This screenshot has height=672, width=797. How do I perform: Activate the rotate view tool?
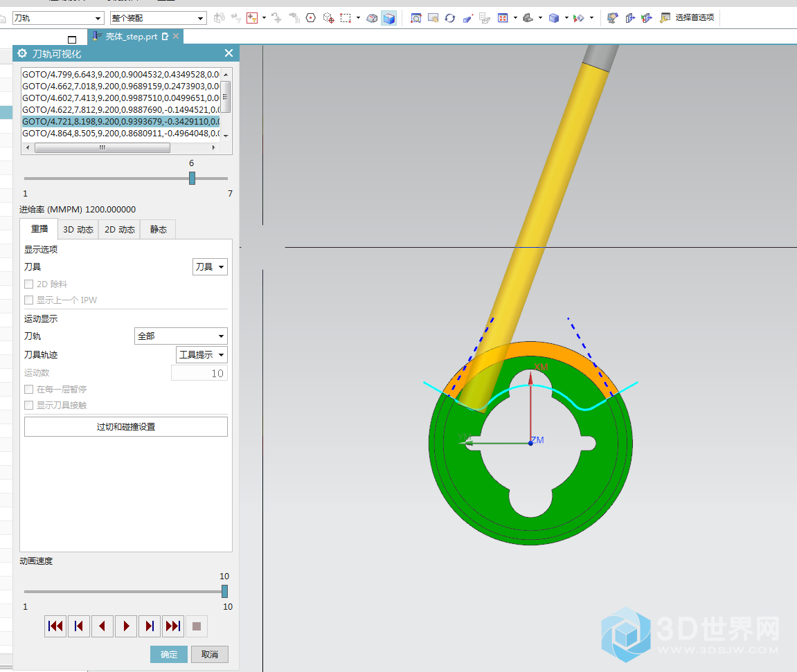click(x=450, y=18)
